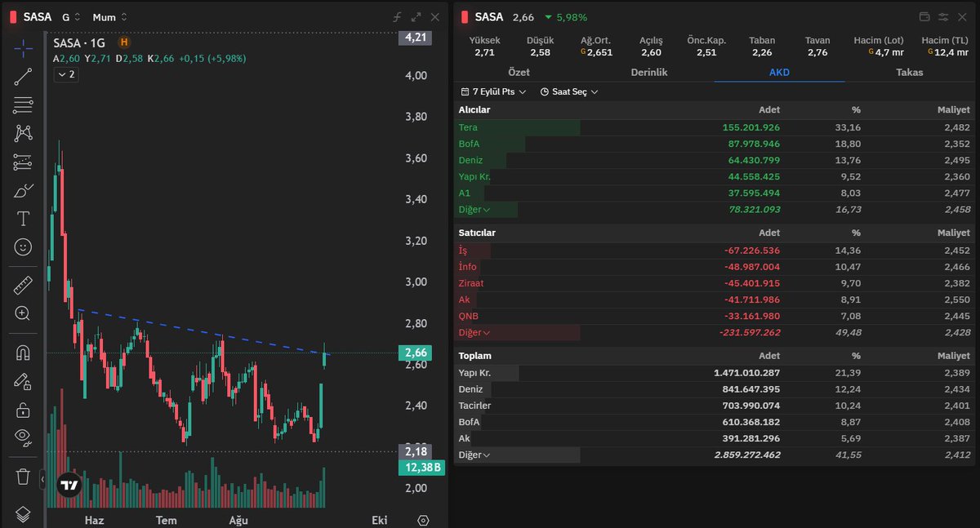Select the Tera buyer row
980x528 pixels.
(x=714, y=127)
